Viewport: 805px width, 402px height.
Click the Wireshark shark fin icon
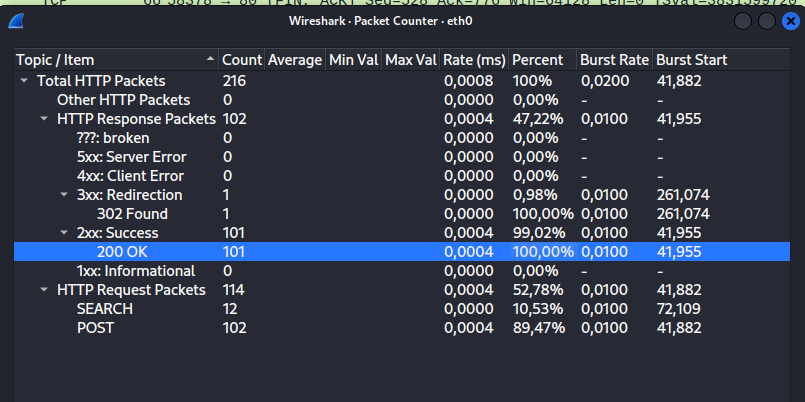click(x=16, y=21)
